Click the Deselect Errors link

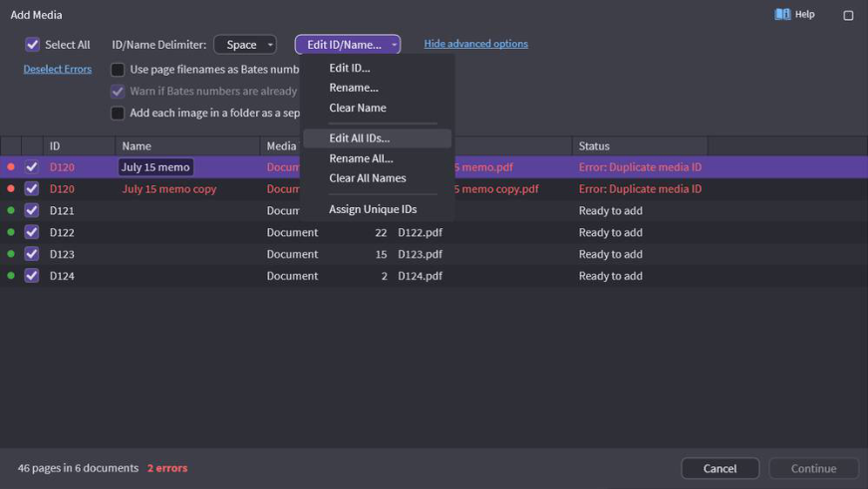click(x=58, y=69)
